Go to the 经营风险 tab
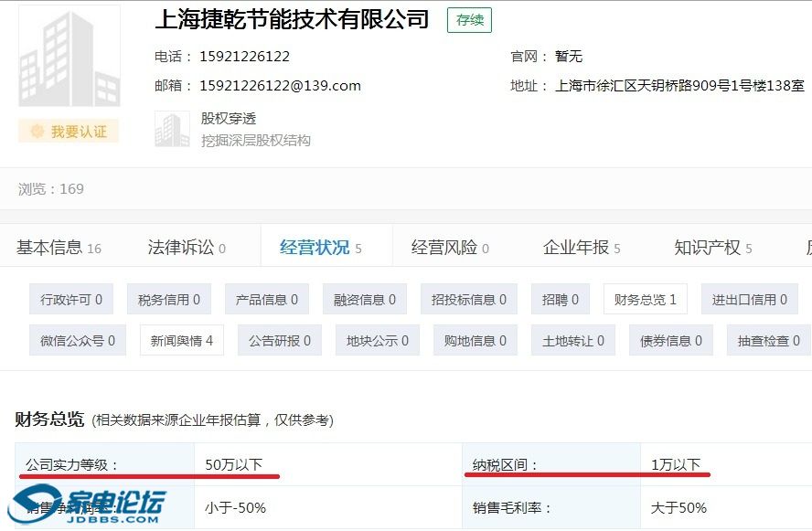The image size is (812, 531). [450, 248]
